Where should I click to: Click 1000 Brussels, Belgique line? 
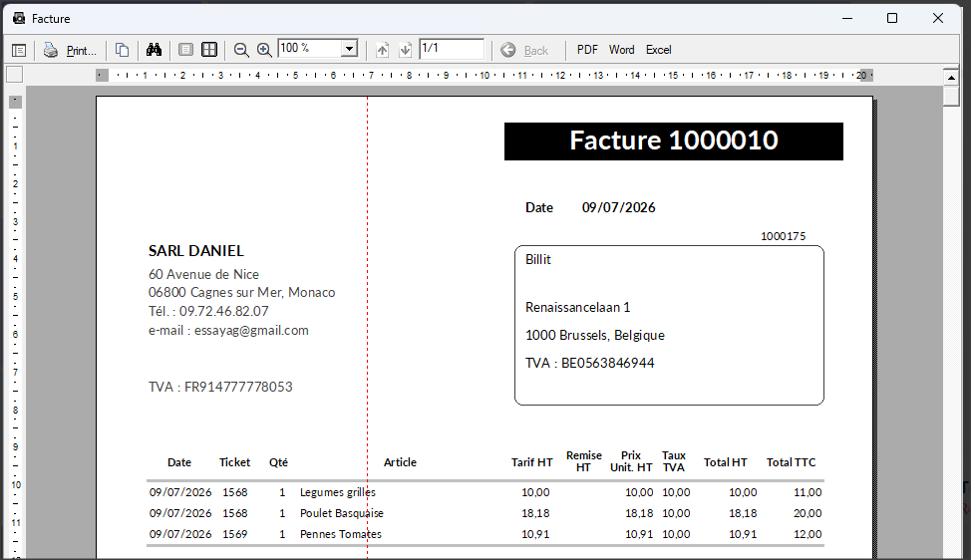(x=595, y=336)
